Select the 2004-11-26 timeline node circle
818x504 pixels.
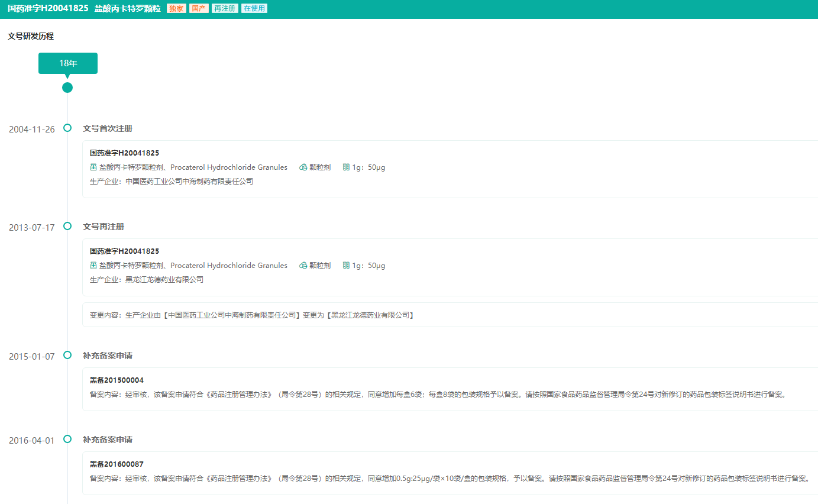tap(67, 128)
